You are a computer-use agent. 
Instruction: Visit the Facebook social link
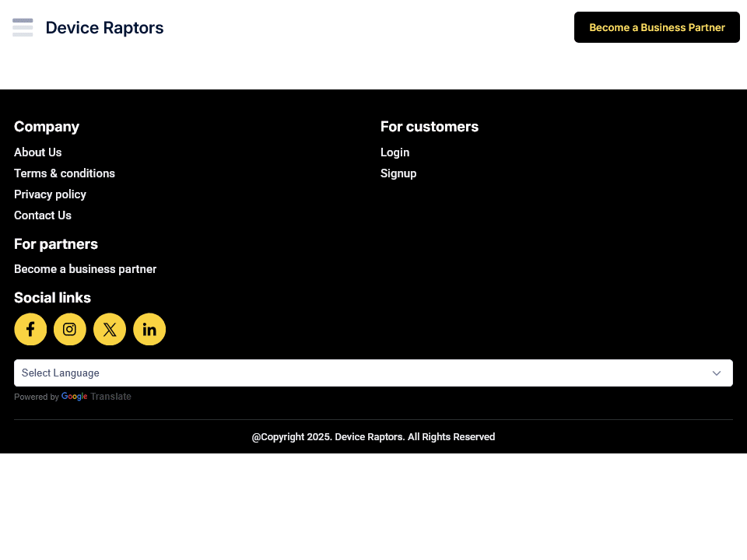coord(30,329)
